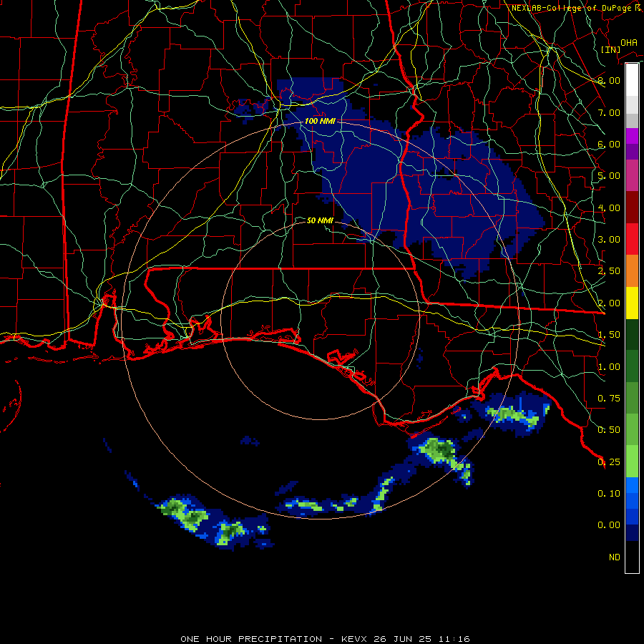This screenshot has height=644, width=644.
Task: Click the lightest green 0.25 inch legend swatch
Action: pyautogui.click(x=632, y=461)
